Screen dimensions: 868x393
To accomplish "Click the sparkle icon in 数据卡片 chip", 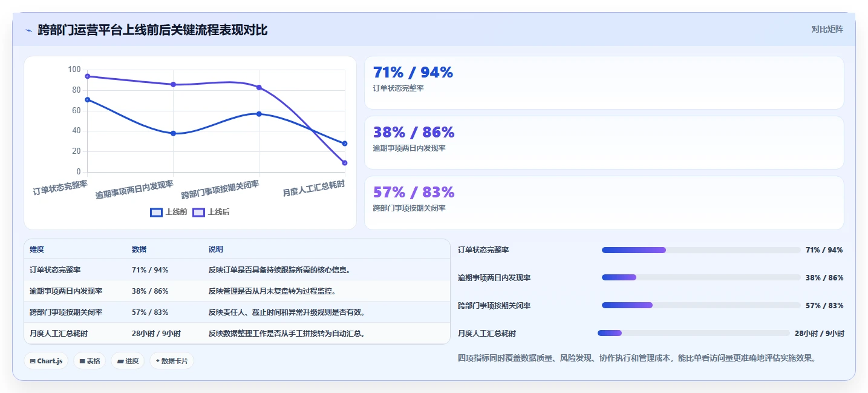I will click(157, 361).
